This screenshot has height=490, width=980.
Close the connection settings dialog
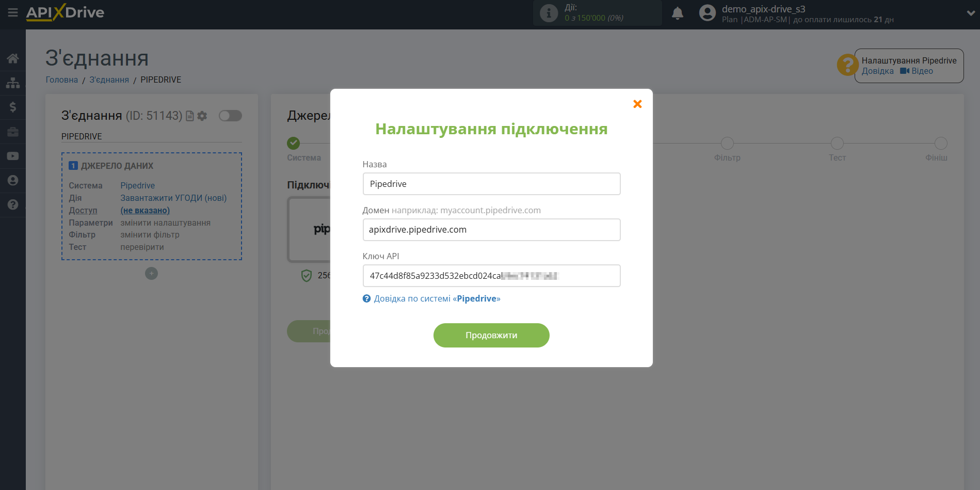(637, 104)
